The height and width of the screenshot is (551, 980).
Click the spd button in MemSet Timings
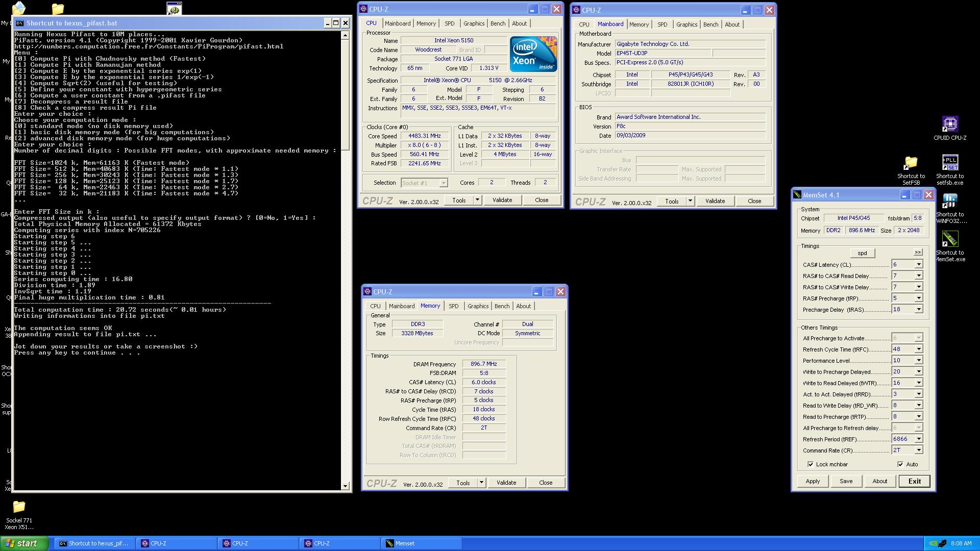click(x=862, y=253)
